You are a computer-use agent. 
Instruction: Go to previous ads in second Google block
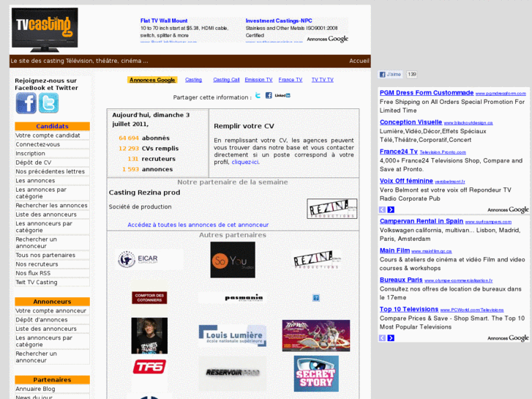pos(383,338)
